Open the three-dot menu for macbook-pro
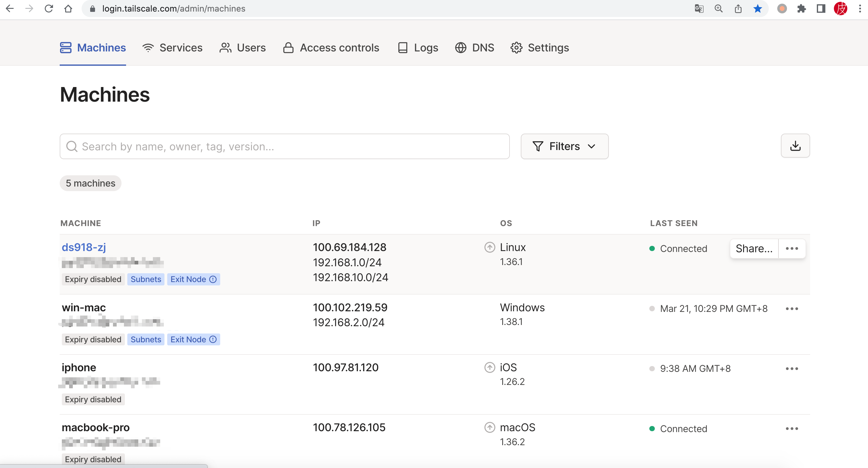The height and width of the screenshot is (468, 868). (x=792, y=429)
